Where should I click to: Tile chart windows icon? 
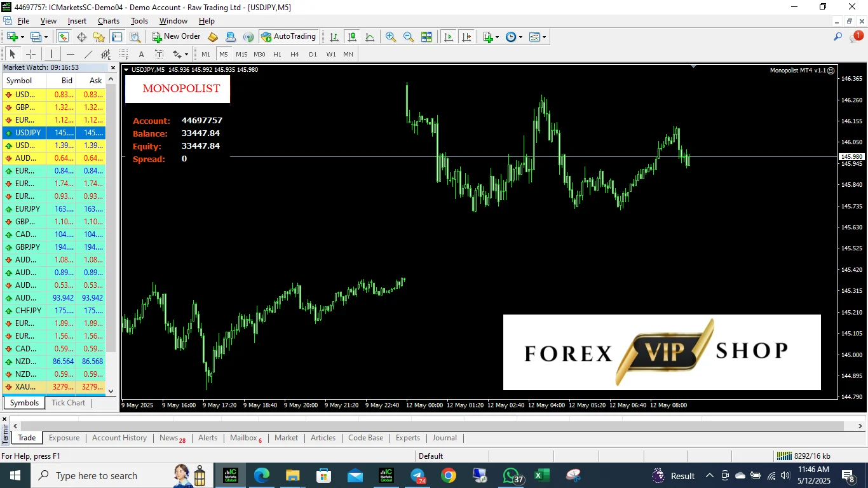[426, 37]
